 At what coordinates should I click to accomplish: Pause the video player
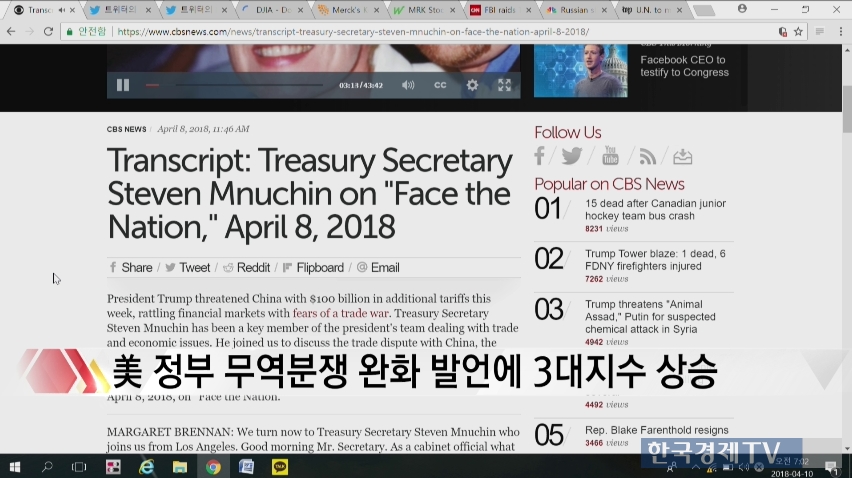tap(123, 85)
